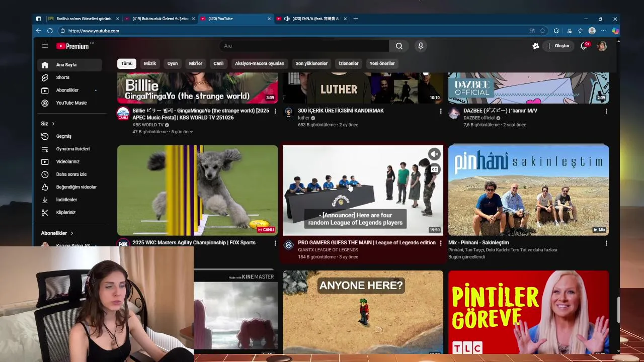This screenshot has width=644, height=362.
Task: Select the Mix'ler filter chip
Action: pos(195,63)
